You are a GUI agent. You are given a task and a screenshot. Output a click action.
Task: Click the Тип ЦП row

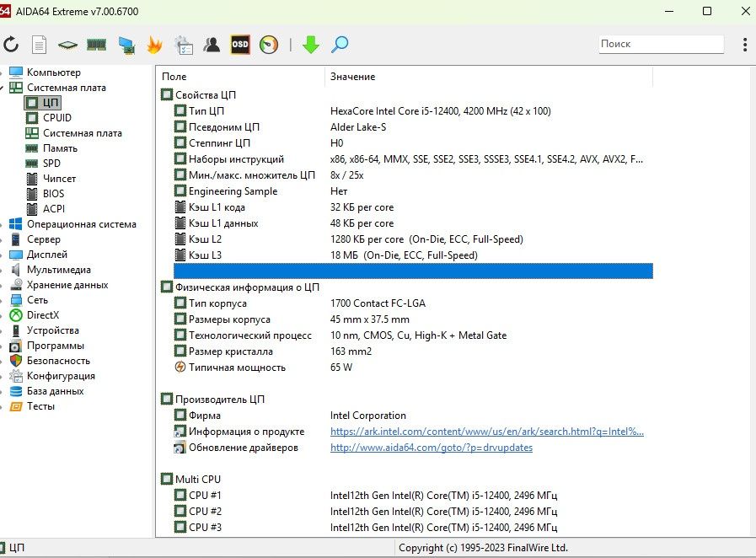coord(413,111)
